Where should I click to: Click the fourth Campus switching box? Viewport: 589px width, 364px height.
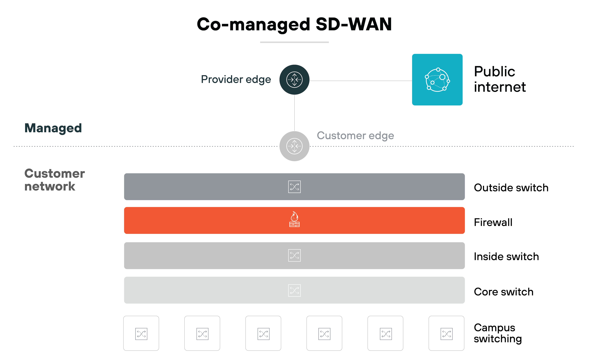[x=324, y=333]
